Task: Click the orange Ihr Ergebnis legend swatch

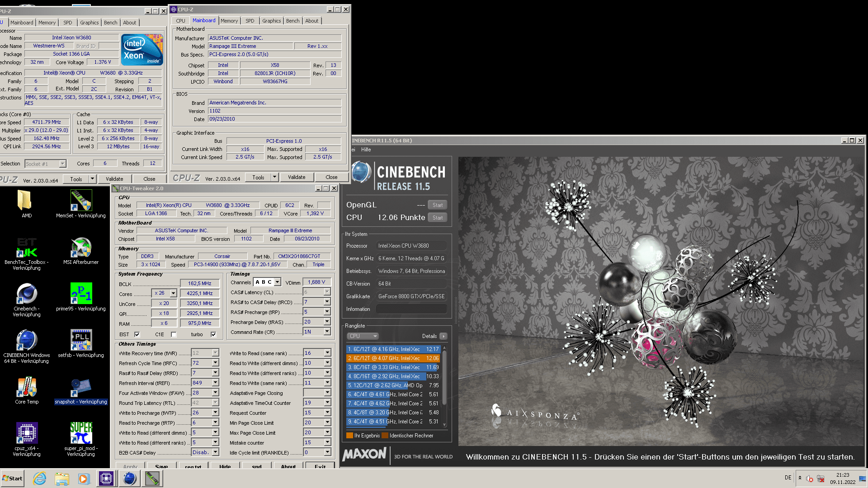Action: pyautogui.click(x=349, y=436)
